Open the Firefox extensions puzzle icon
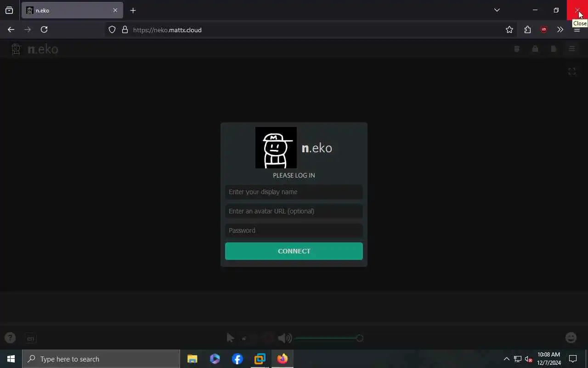588x368 pixels. pos(527,29)
